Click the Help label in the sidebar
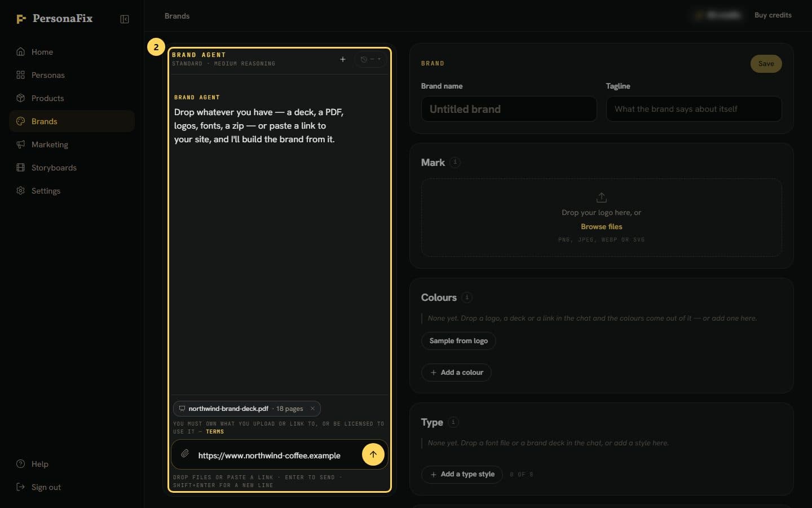Image resolution: width=812 pixels, height=508 pixels. pos(40,464)
